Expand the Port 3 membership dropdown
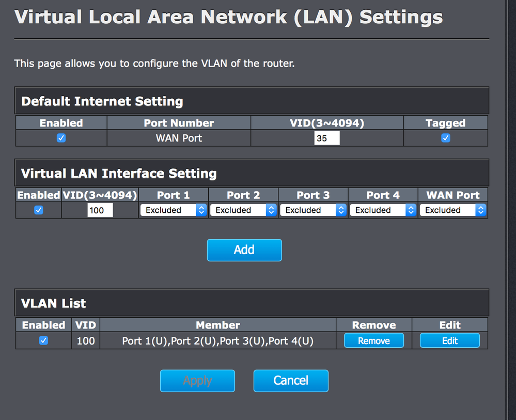This screenshot has width=516, height=420. point(313,210)
